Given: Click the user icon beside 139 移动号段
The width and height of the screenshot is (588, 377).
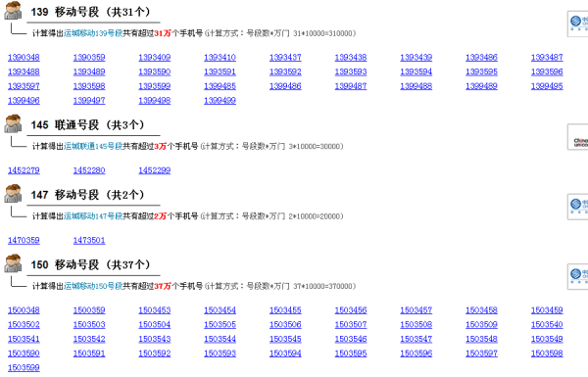Looking at the screenshot, I should point(13,10).
